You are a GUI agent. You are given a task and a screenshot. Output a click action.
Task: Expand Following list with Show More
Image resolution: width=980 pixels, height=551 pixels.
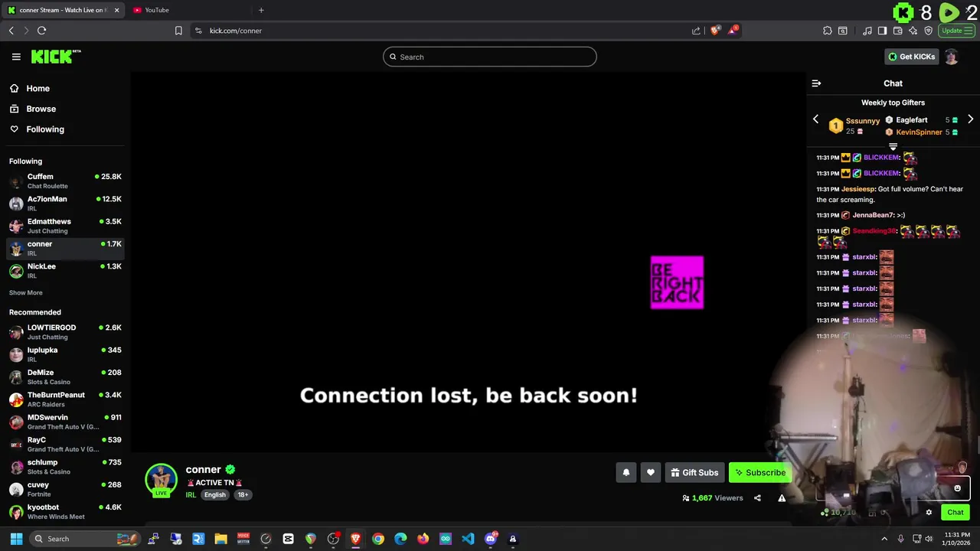tap(26, 293)
